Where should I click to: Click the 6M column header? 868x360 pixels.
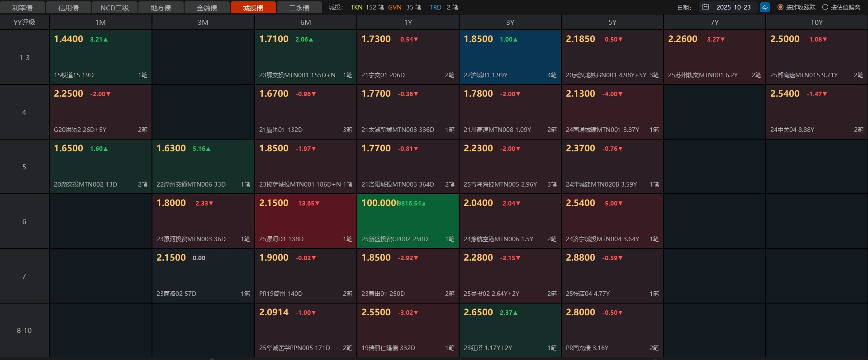pos(306,22)
